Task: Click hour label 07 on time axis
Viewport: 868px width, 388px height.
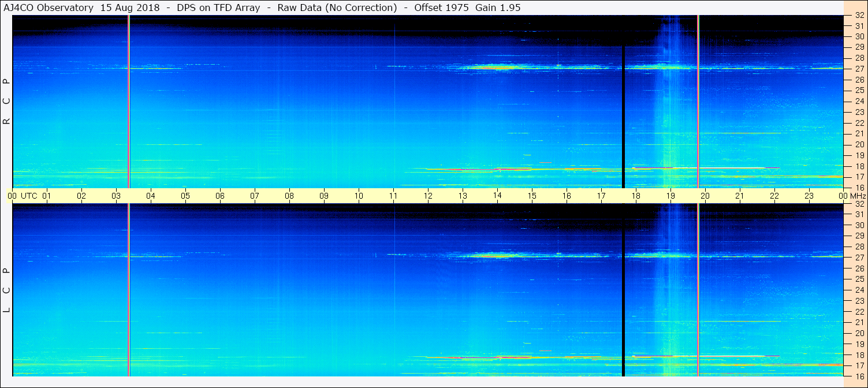Action: pyautogui.click(x=255, y=196)
